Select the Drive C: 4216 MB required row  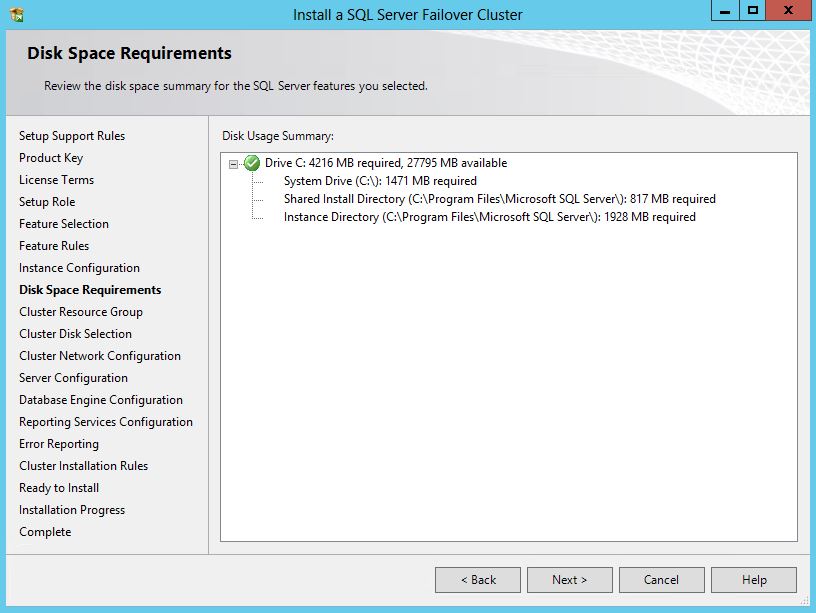(x=386, y=163)
